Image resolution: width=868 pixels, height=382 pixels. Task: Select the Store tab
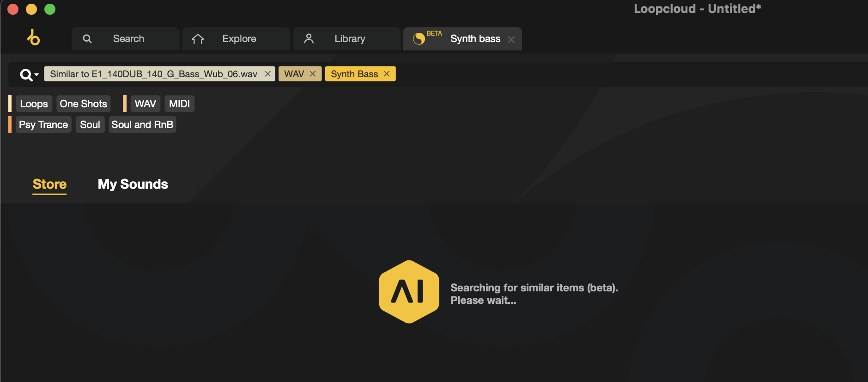click(49, 184)
